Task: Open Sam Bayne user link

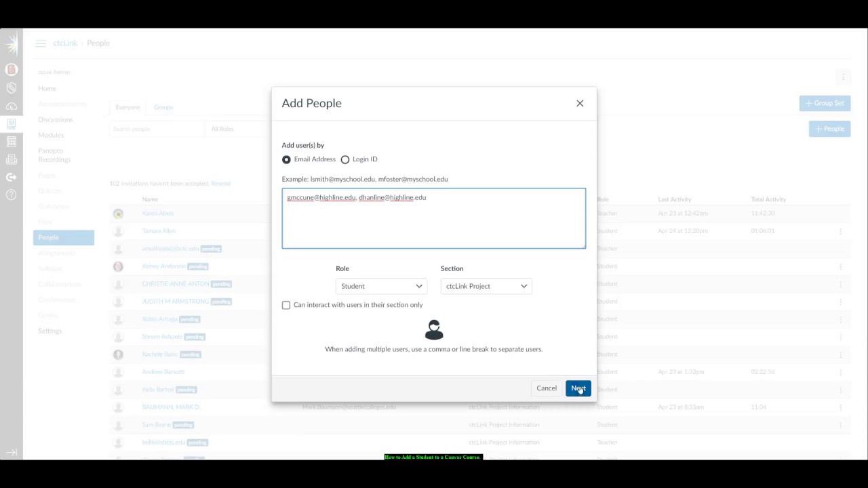Action: tap(157, 425)
